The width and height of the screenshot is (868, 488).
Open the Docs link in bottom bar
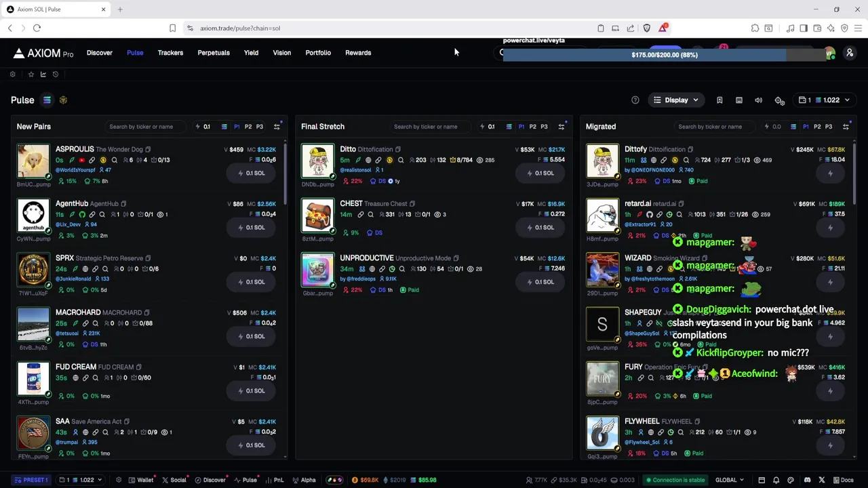pyautogui.click(x=843, y=480)
